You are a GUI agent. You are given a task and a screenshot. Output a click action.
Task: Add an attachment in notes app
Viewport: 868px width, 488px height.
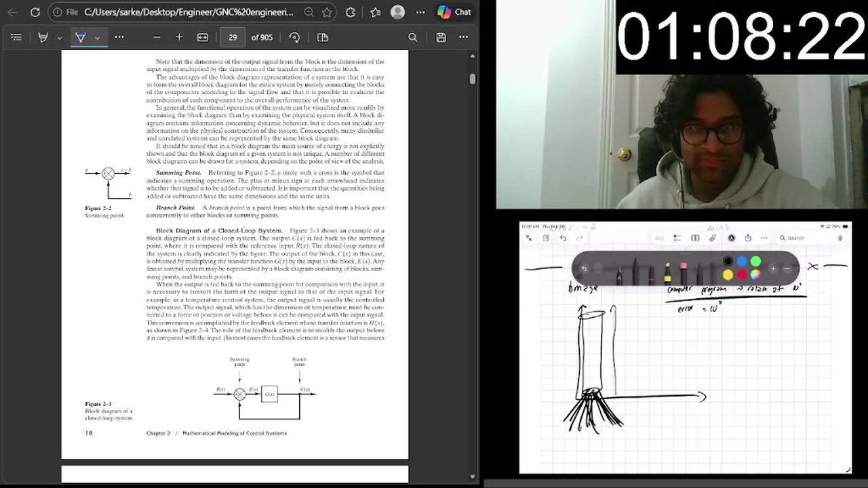tap(713, 238)
